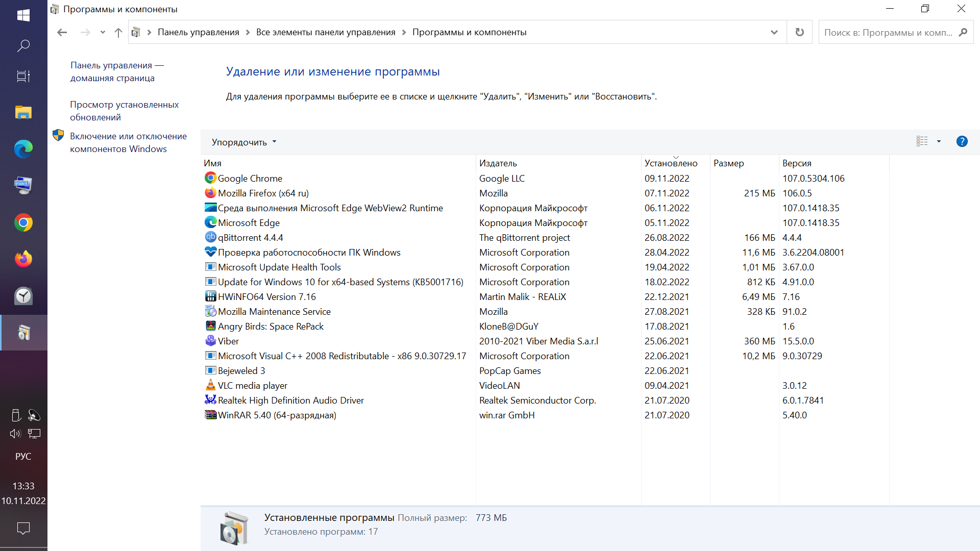The image size is (980, 551).
Task: Expand the recent locations dropdown arrow
Action: (x=103, y=33)
